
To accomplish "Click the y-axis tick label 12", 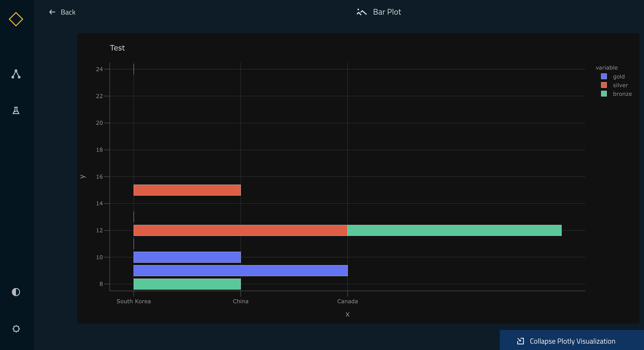I will (99, 230).
